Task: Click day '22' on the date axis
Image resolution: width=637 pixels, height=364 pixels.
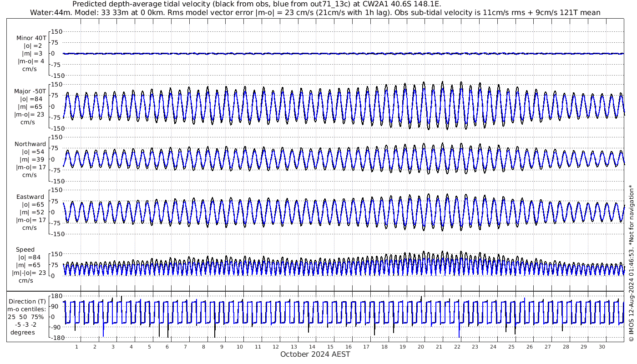Action: coord(457,346)
